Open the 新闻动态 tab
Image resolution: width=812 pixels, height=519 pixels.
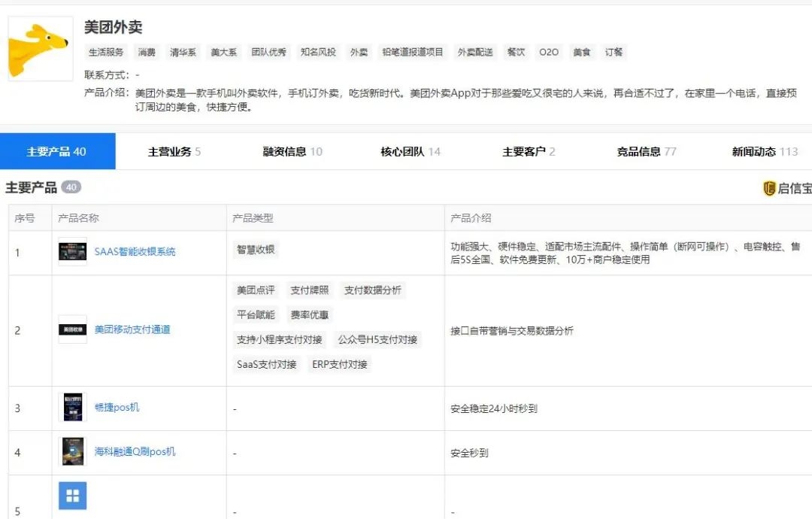(x=765, y=151)
